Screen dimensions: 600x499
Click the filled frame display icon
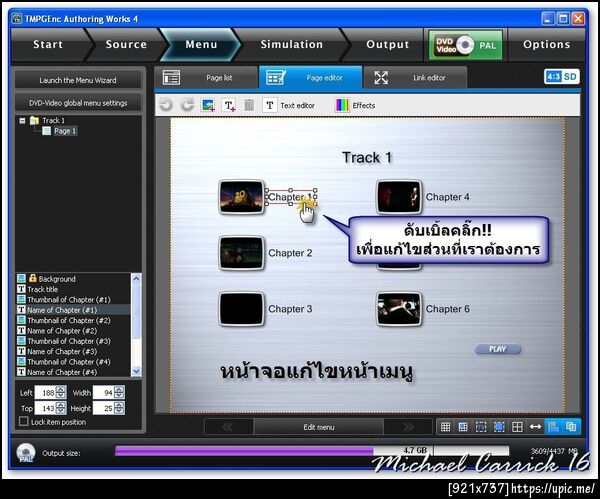tap(499, 427)
